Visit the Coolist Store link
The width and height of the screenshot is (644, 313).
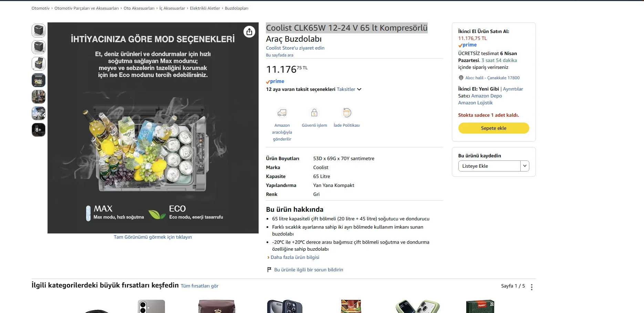[295, 48]
